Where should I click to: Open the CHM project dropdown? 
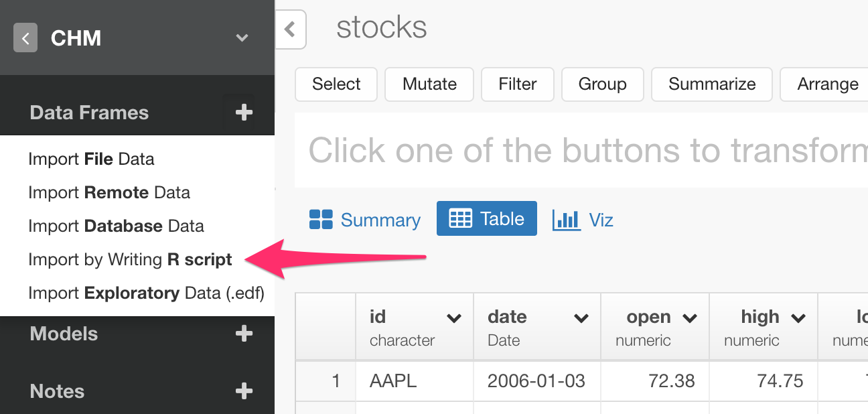pos(241,38)
